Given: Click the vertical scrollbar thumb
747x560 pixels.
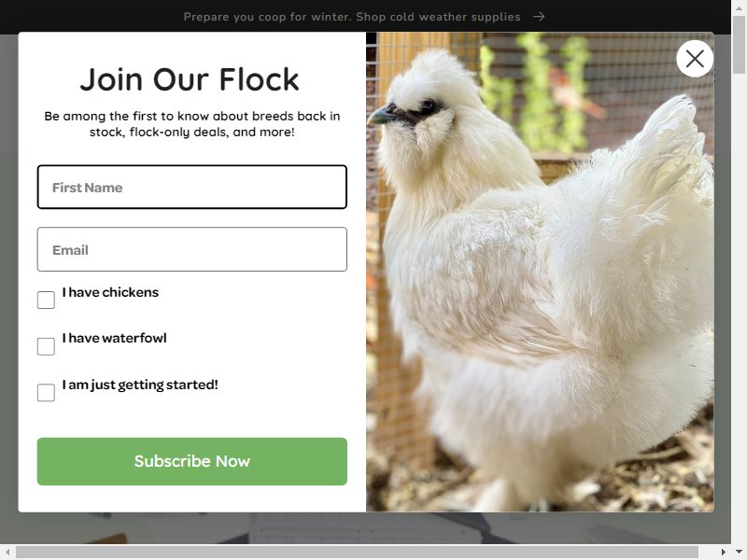Looking at the screenshot, I should (739, 45).
